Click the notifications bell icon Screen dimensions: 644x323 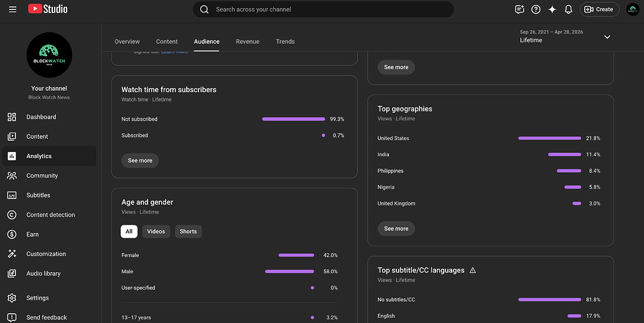569,9
